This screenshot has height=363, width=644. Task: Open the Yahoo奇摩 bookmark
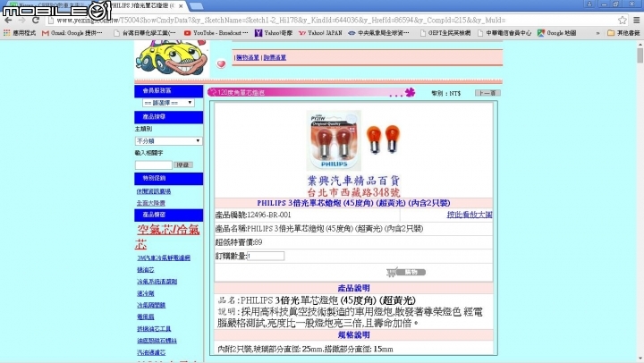[274, 33]
